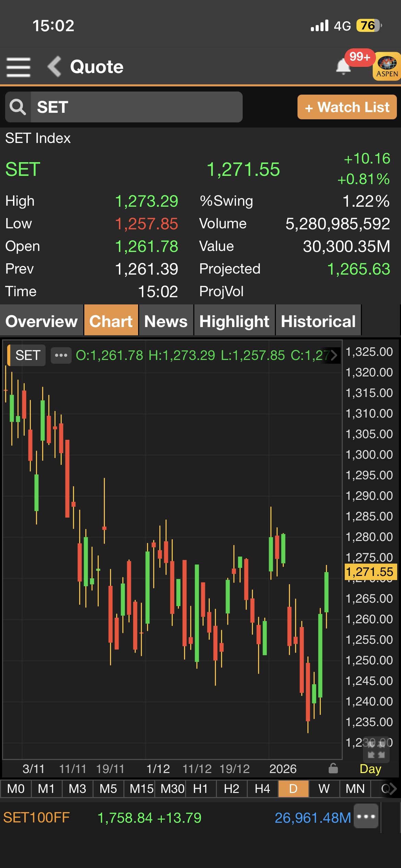Open the Historical tab
401x868 pixels.
(318, 321)
